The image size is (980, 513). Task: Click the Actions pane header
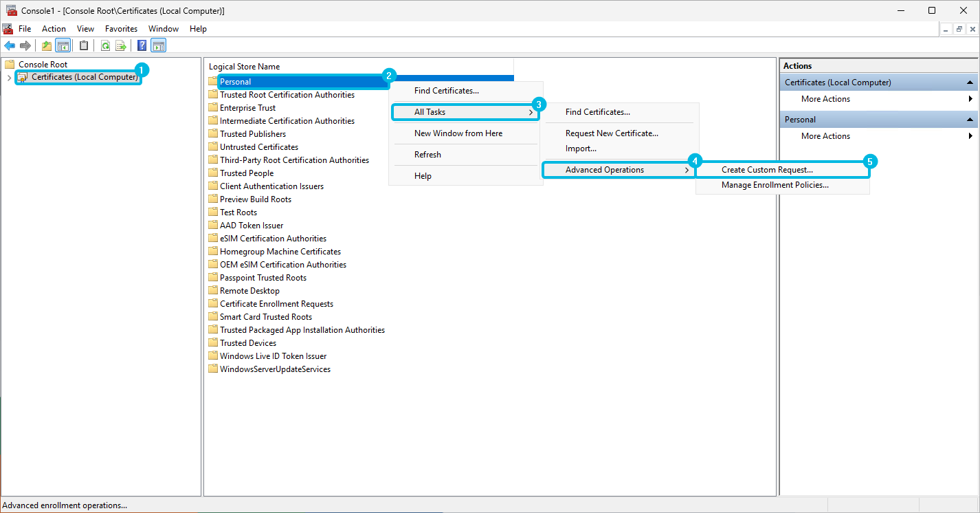pos(879,66)
